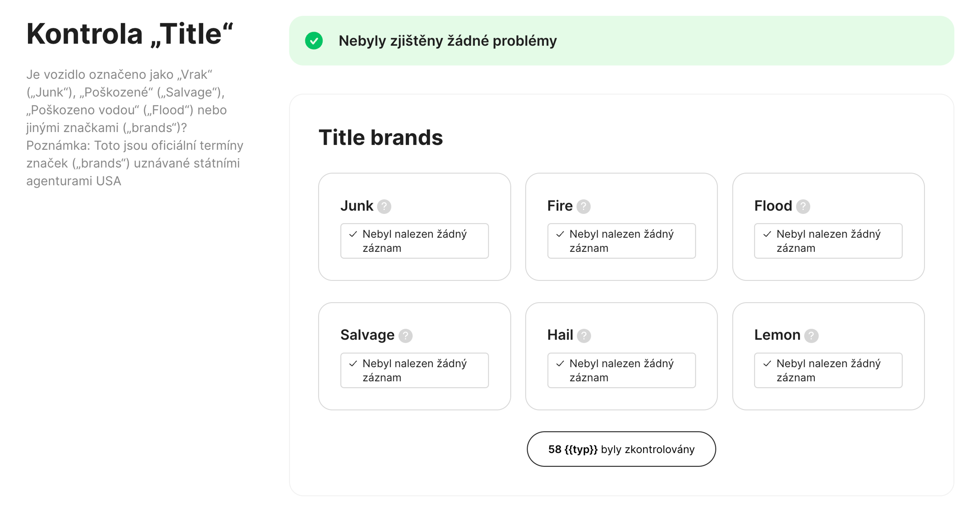The height and width of the screenshot is (509, 980).
Task: Click the help icon next to Salvage
Action: click(405, 336)
